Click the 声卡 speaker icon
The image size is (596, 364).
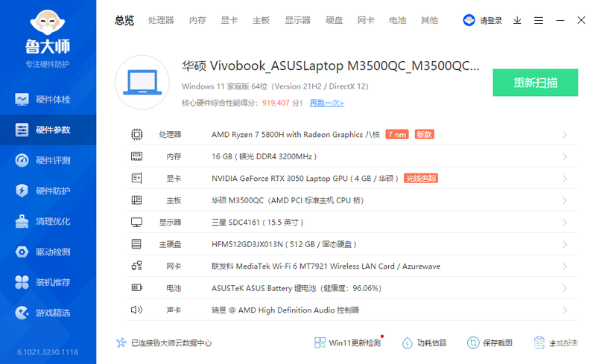136,310
